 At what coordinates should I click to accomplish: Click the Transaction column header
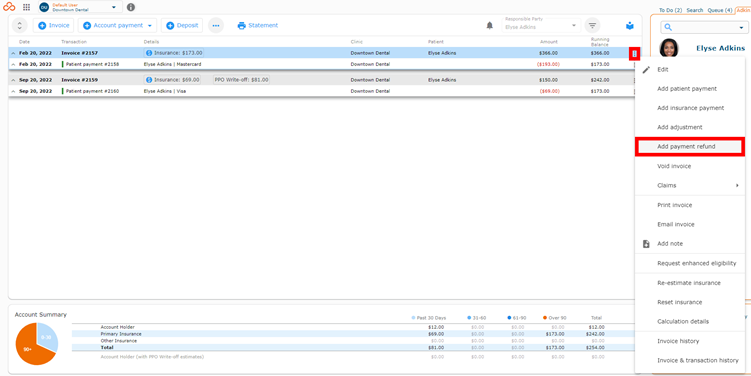[74, 42]
